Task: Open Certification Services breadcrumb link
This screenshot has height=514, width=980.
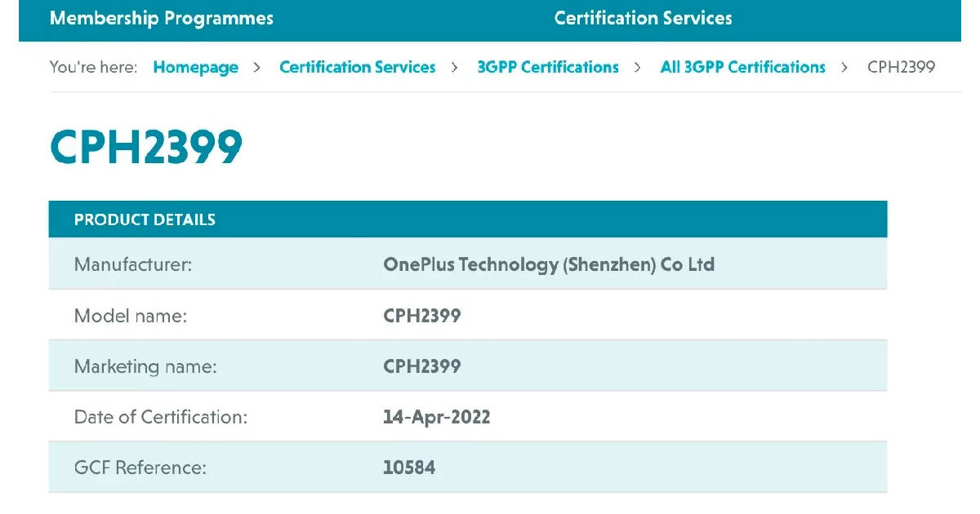Action: 358,67
